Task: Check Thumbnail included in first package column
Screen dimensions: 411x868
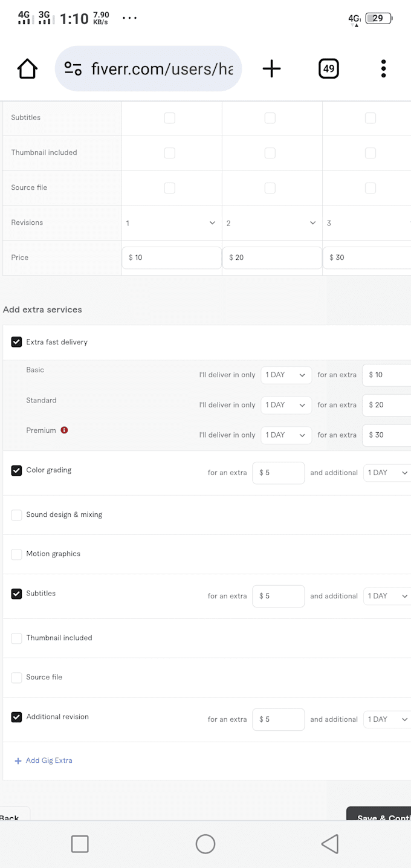Action: (170, 153)
